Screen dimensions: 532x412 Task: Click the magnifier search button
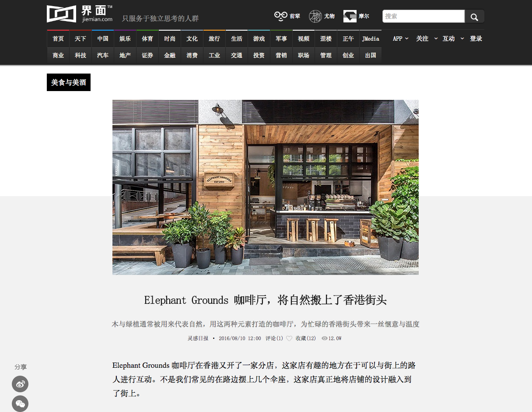click(474, 16)
